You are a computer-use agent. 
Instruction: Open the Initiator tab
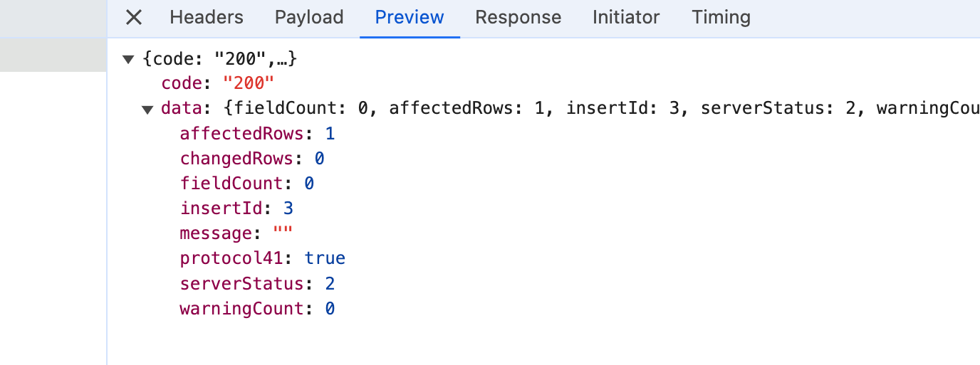626,18
